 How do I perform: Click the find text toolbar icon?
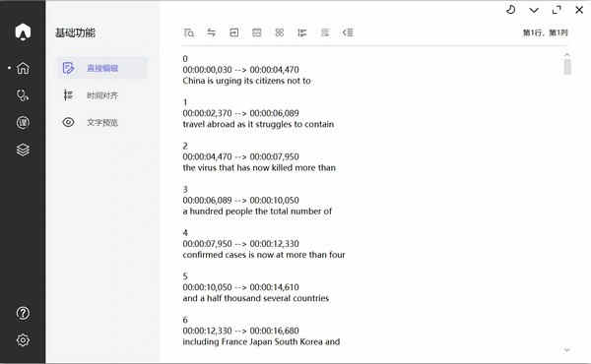[x=189, y=32]
